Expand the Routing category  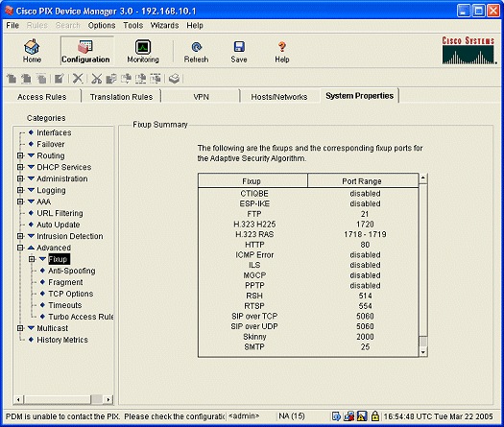coord(20,155)
